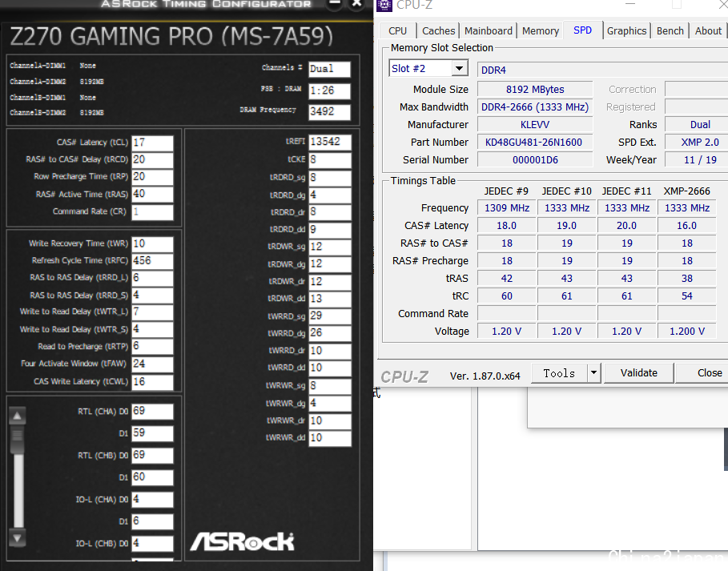The image size is (728, 571).
Task: Click the DRAM Frequency field showing 3492
Action: 330,112
